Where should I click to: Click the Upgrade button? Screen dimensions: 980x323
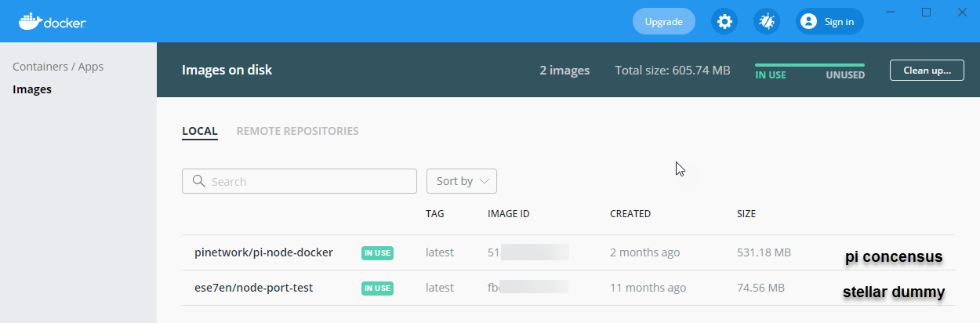pyautogui.click(x=664, y=21)
